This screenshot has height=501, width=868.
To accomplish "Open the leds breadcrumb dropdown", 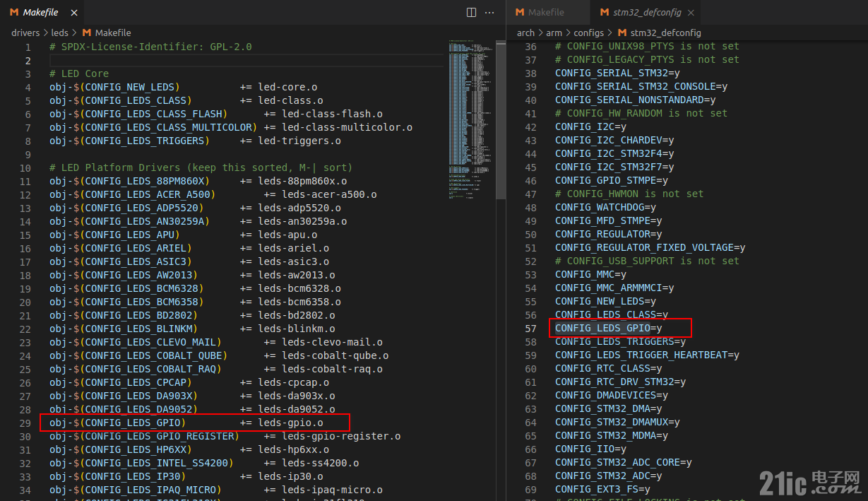I will (59, 33).
